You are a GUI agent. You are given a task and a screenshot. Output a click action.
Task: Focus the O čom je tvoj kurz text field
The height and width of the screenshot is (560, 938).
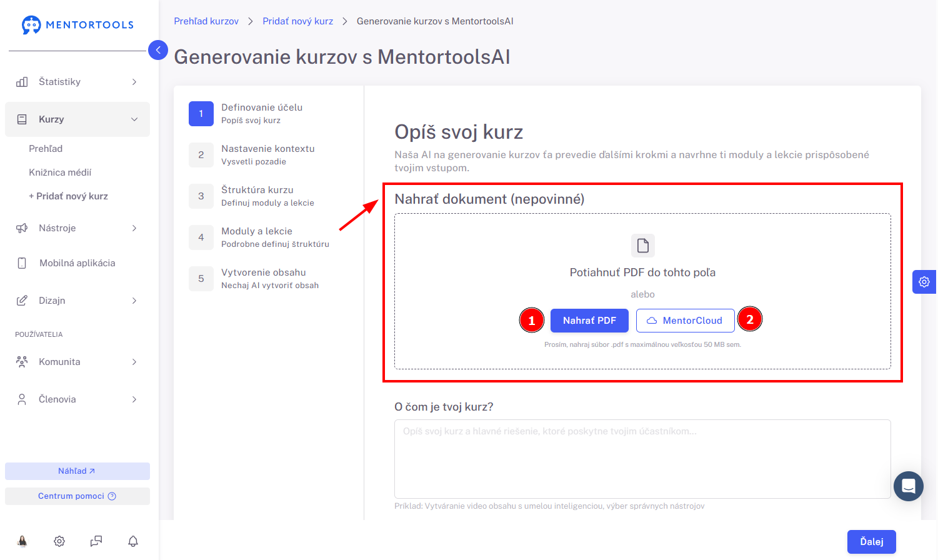642,459
